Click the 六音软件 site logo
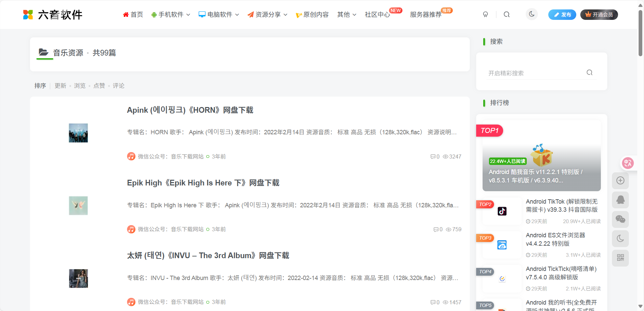This screenshot has width=644, height=311. pyautogui.click(x=53, y=14)
